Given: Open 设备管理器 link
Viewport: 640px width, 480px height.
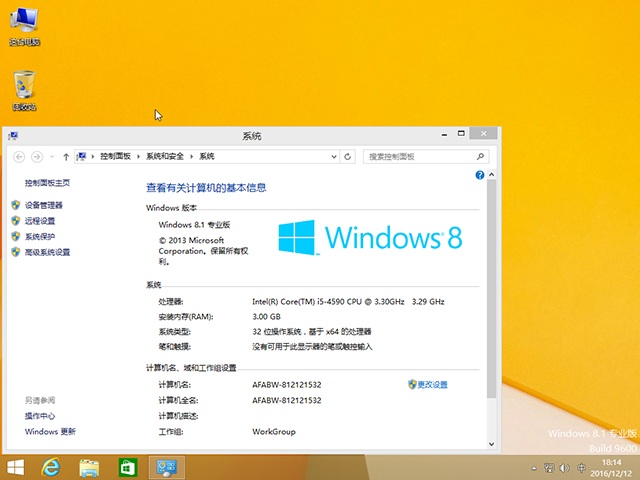Looking at the screenshot, I should coord(44,205).
